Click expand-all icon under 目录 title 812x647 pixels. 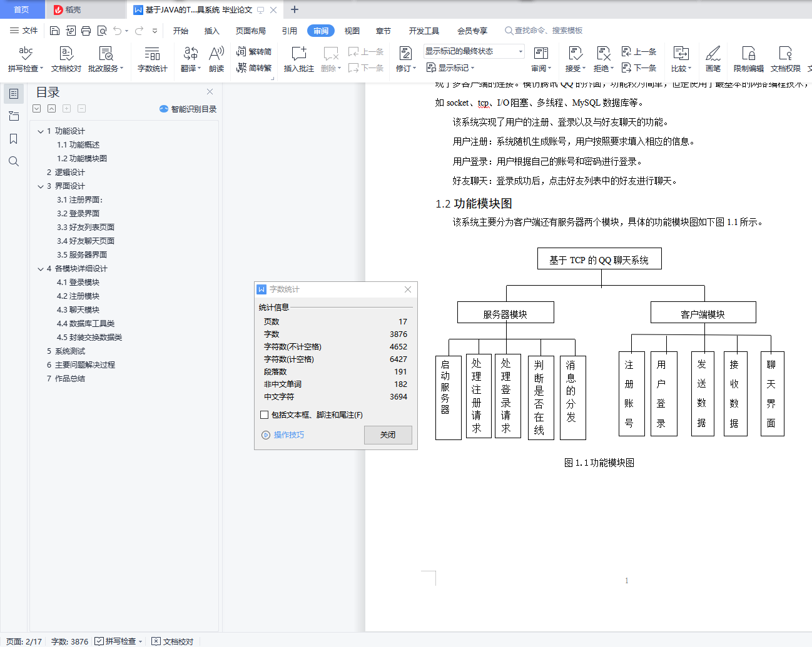pos(37,109)
